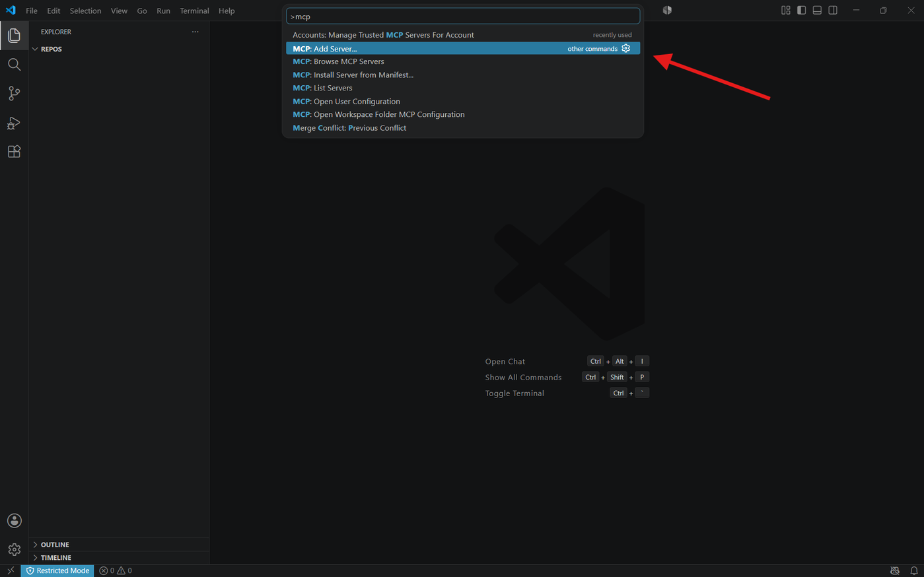
Task: Select MCP: List Servers command
Action: [463, 88]
